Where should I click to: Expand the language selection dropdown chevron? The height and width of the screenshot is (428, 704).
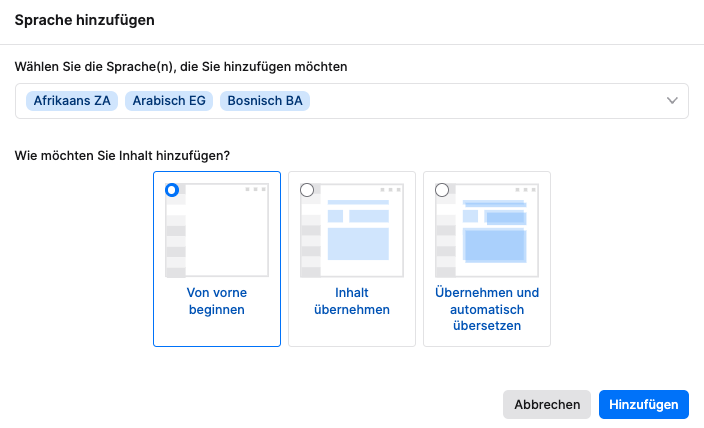tap(672, 101)
